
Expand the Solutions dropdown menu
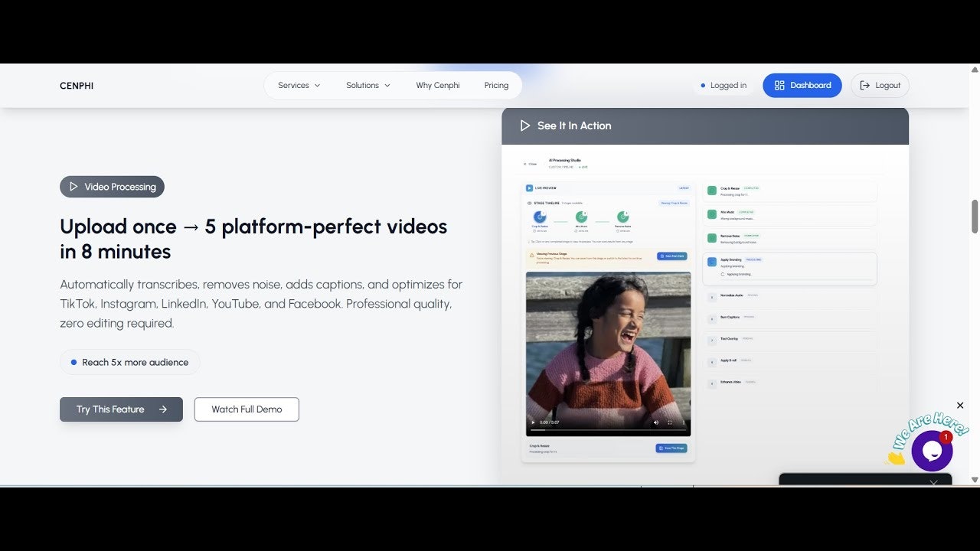(x=367, y=86)
